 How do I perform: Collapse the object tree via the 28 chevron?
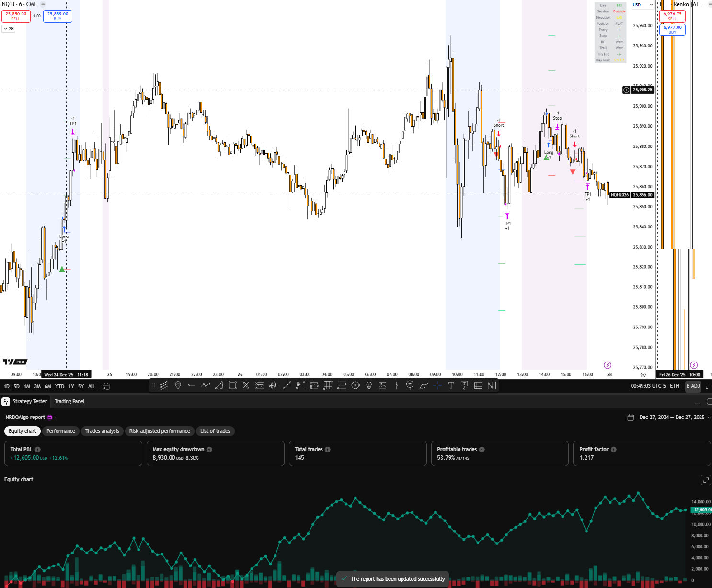(x=8, y=29)
